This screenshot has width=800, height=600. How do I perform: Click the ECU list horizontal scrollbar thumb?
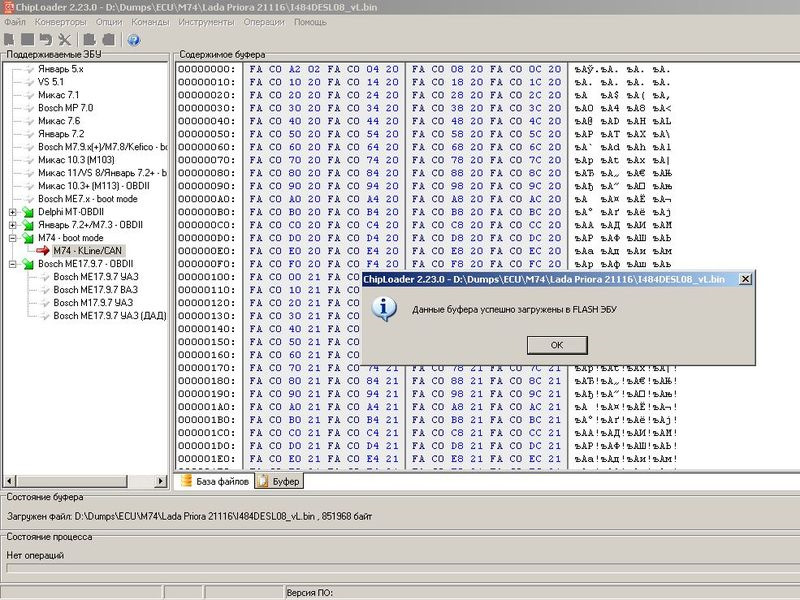click(x=71, y=481)
